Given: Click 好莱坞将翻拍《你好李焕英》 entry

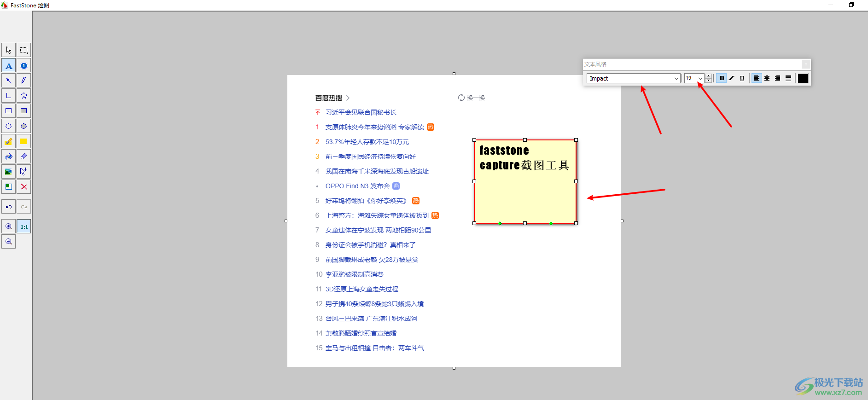Looking at the screenshot, I should (367, 201).
